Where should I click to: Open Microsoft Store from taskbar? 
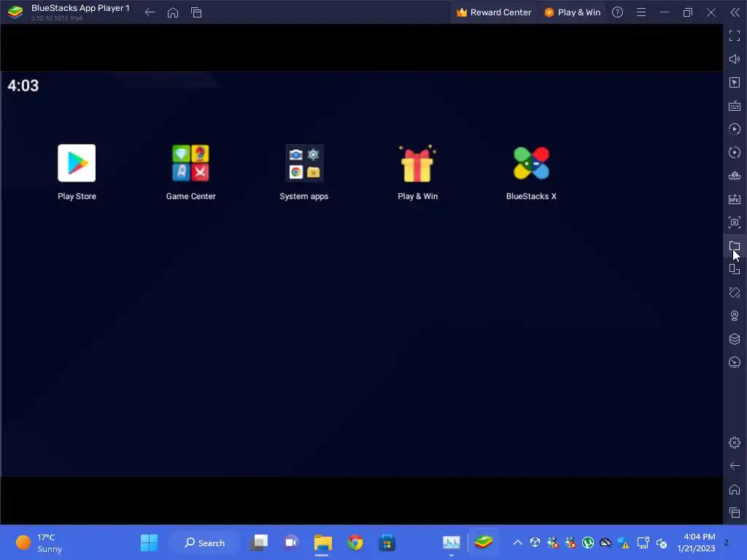pos(387,542)
